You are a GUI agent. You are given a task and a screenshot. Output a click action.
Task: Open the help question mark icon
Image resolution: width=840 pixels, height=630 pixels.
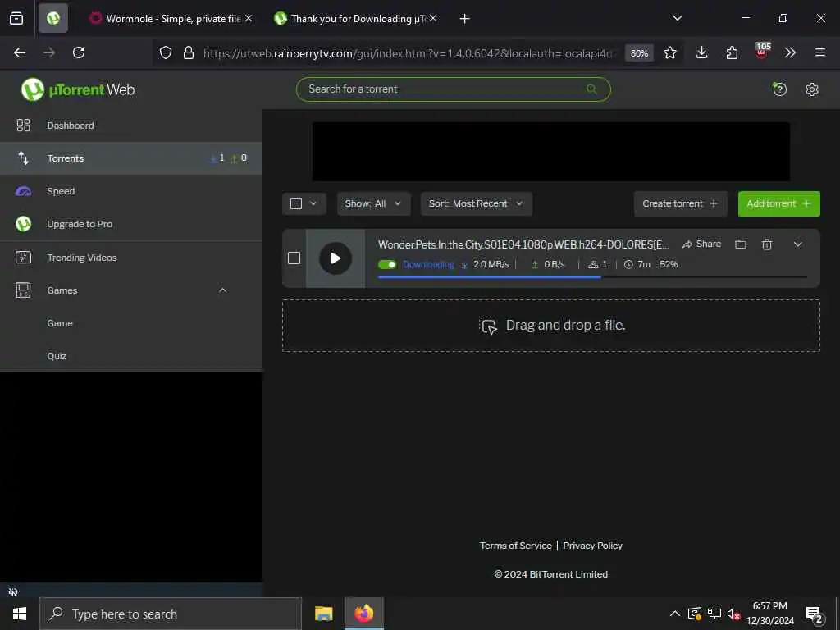point(779,89)
